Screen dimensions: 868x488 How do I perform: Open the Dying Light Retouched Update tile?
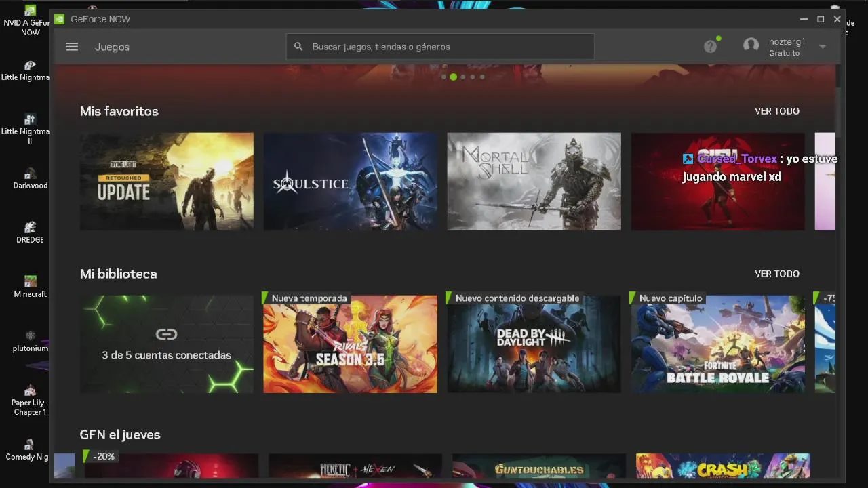pyautogui.click(x=167, y=181)
